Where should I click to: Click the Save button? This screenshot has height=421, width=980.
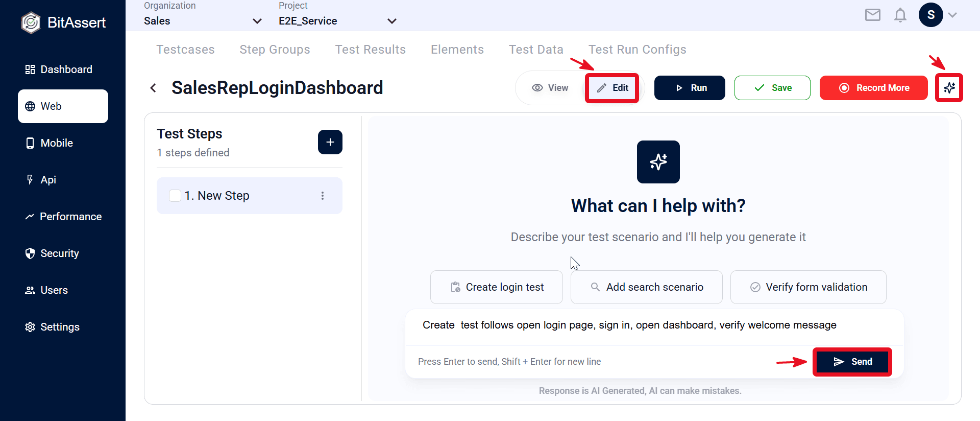(772, 88)
